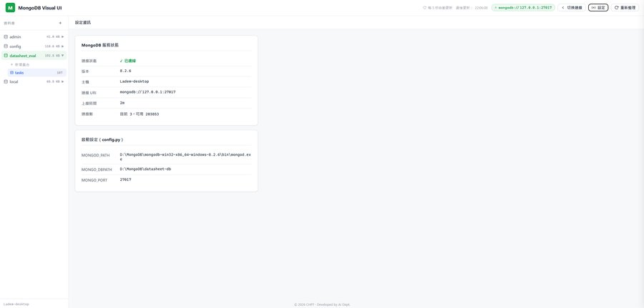Select the admin database

coord(34,37)
